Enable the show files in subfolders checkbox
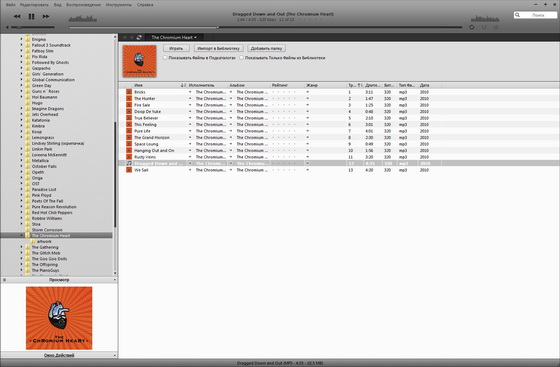560x367 pixels. coord(165,57)
